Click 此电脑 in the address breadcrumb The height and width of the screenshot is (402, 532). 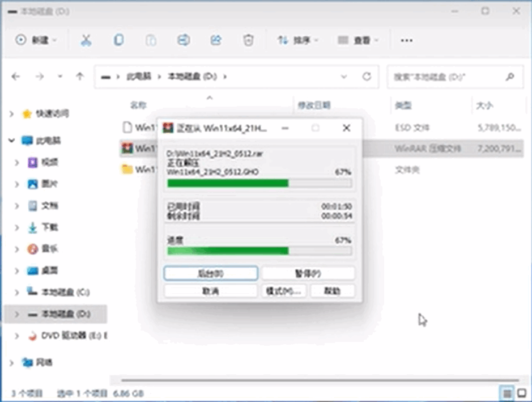click(x=139, y=77)
